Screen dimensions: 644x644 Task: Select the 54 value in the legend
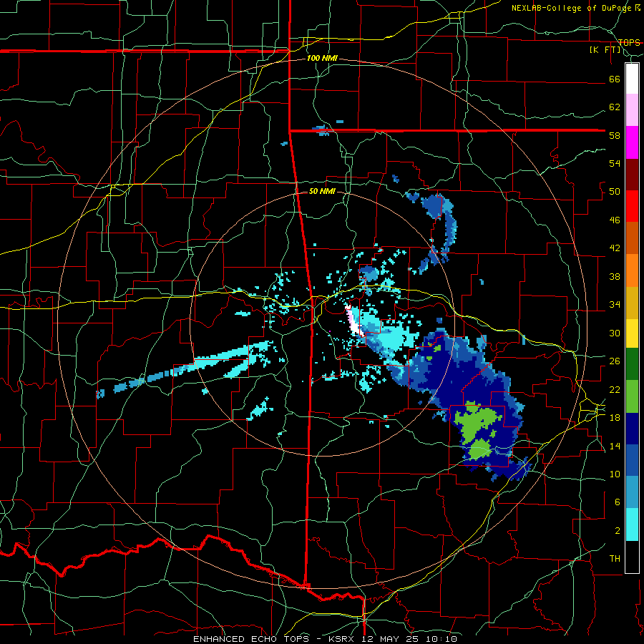coord(615,163)
